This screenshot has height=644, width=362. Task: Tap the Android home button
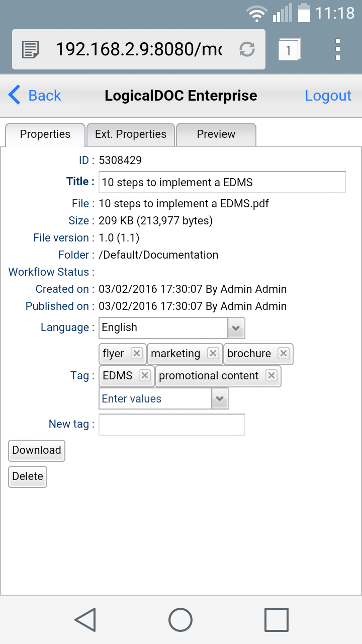pyautogui.click(x=180, y=619)
